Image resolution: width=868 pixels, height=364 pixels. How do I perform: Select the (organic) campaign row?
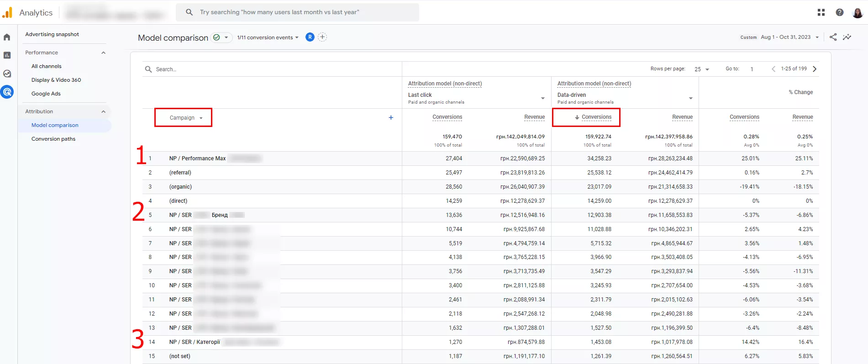[480, 187]
